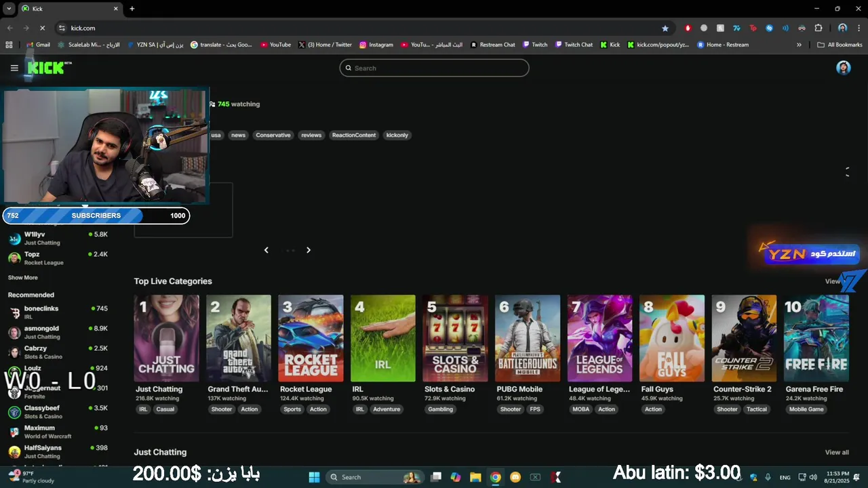The height and width of the screenshot is (488, 868).
Task: Open the Chrome apps grid in bookmarks bar
Action: pyautogui.click(x=9, y=45)
